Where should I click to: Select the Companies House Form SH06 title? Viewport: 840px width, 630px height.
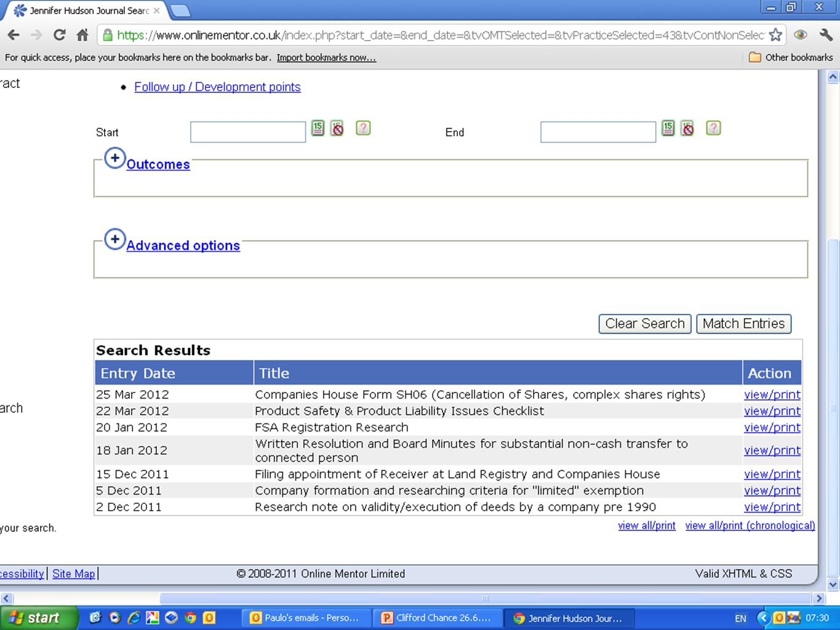(x=480, y=394)
